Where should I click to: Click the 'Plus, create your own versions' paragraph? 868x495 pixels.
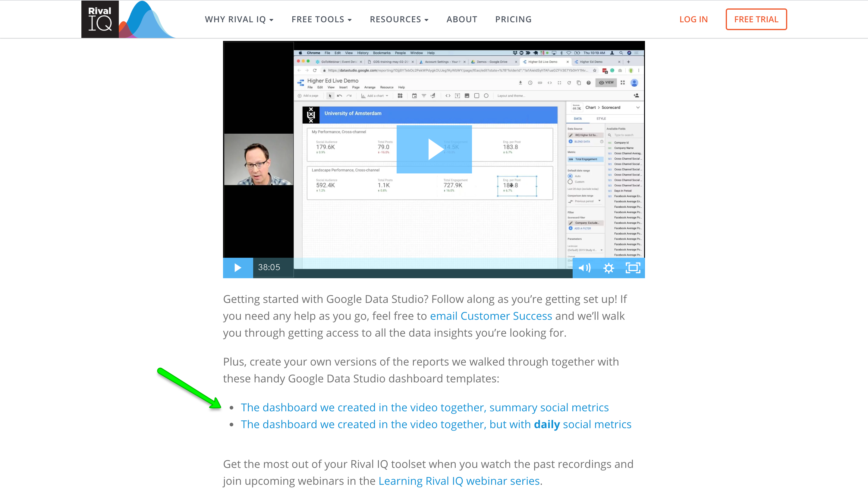[x=421, y=370]
